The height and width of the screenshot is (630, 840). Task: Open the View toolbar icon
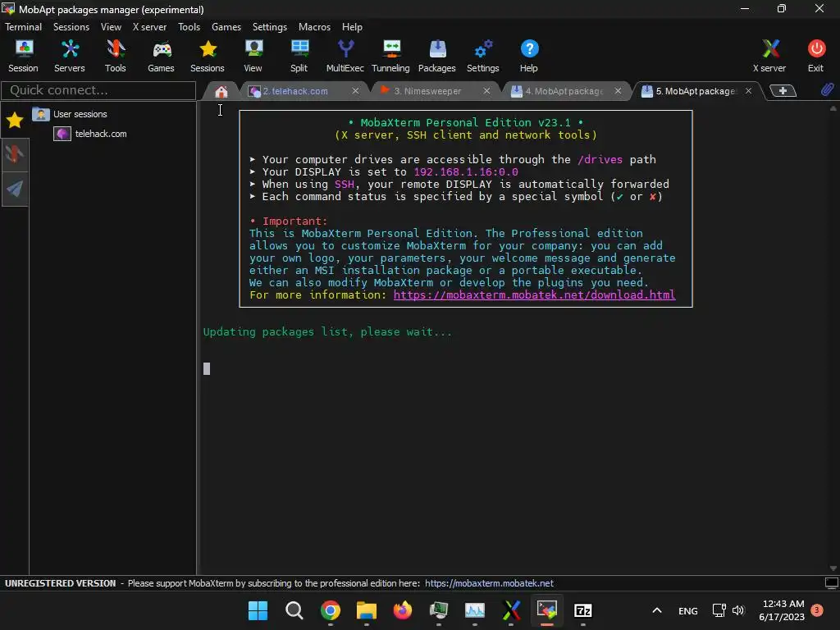pyautogui.click(x=253, y=56)
